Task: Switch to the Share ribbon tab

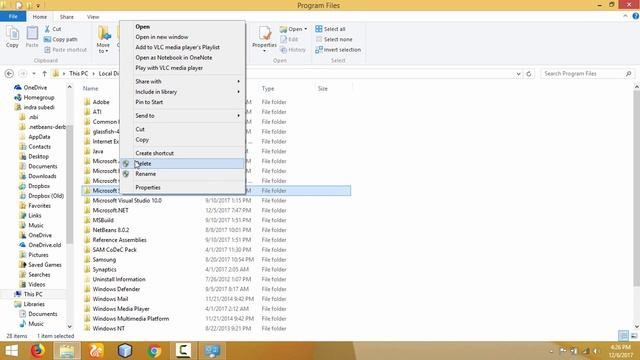Action: 67,17
